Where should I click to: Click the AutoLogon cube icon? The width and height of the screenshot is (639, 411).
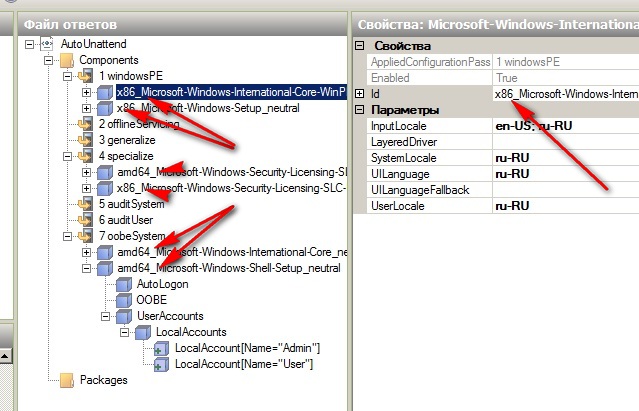124,284
